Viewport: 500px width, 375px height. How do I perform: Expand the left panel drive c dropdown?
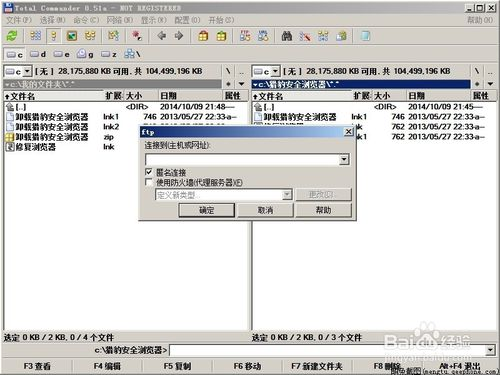pos(27,71)
